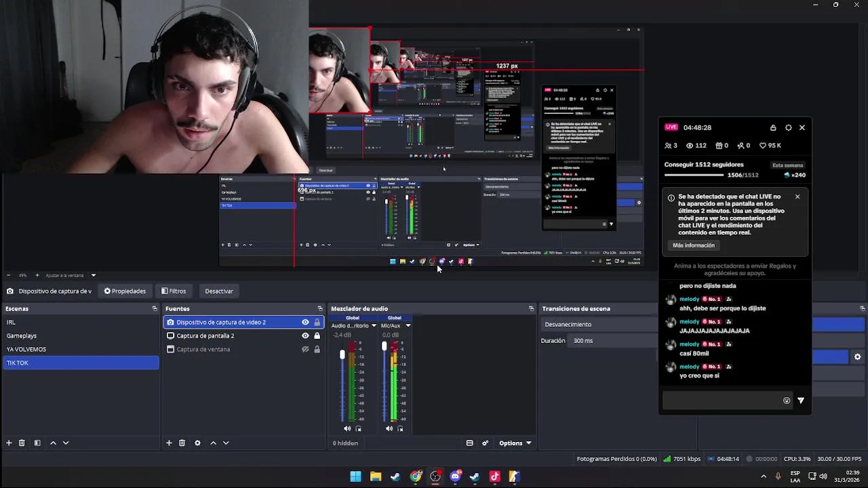Click gear icon beside blue button on right

(857, 357)
